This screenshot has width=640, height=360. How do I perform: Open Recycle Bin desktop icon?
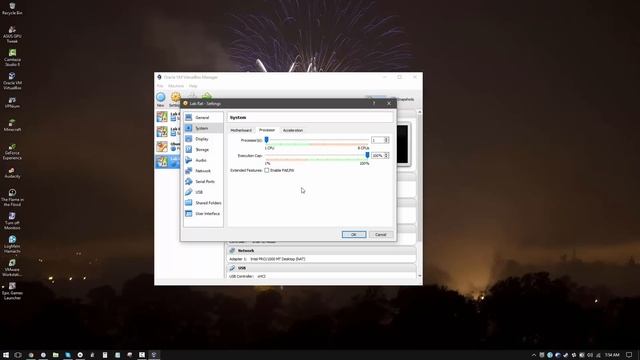(12, 8)
